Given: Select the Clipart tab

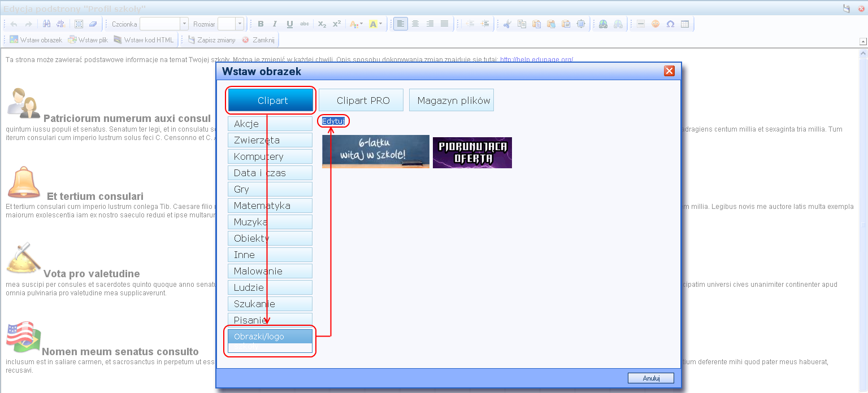Looking at the screenshot, I should click(270, 100).
